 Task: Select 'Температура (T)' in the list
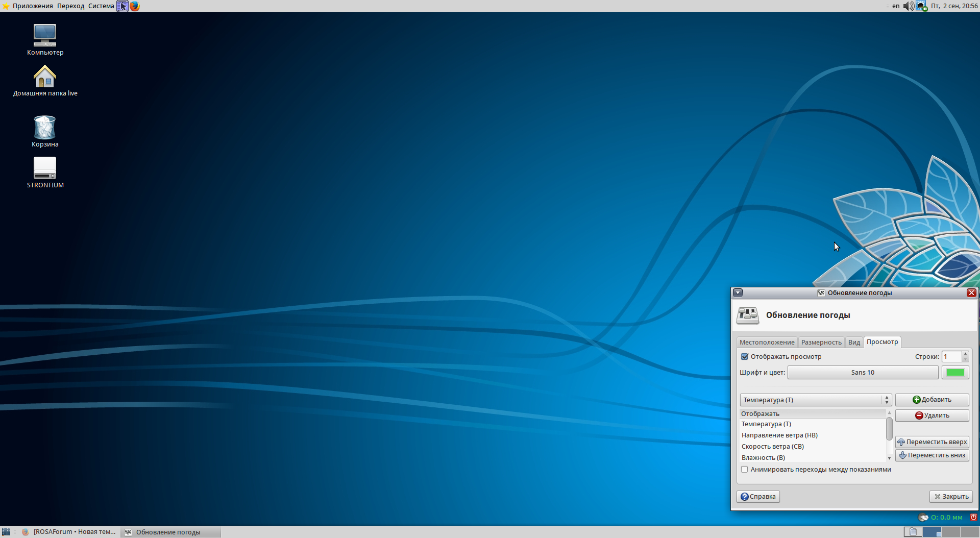813,424
